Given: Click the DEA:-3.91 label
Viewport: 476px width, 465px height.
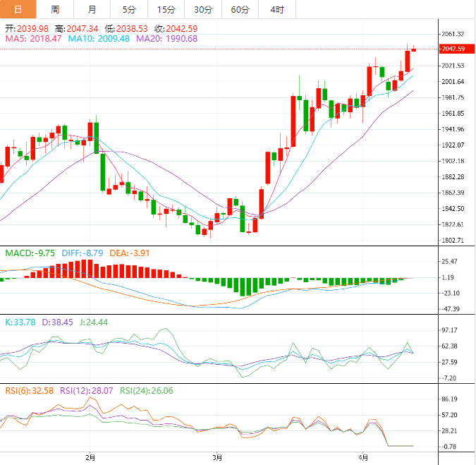Looking at the screenshot, I should click(130, 253).
